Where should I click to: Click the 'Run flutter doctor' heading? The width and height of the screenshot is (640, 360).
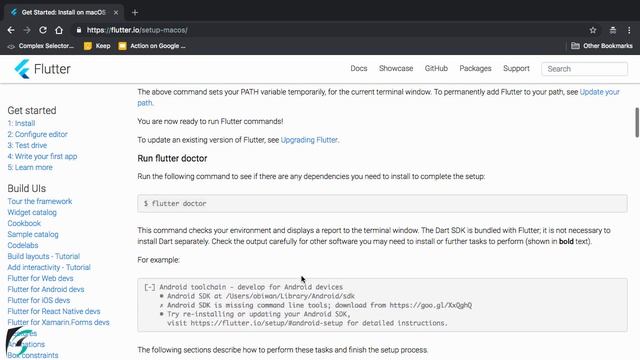[x=172, y=158]
